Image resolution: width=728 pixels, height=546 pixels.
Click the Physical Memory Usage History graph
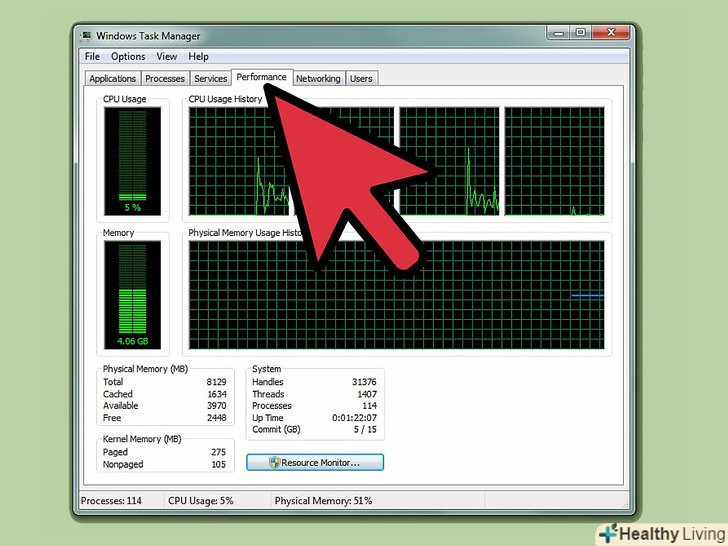pos(396,295)
